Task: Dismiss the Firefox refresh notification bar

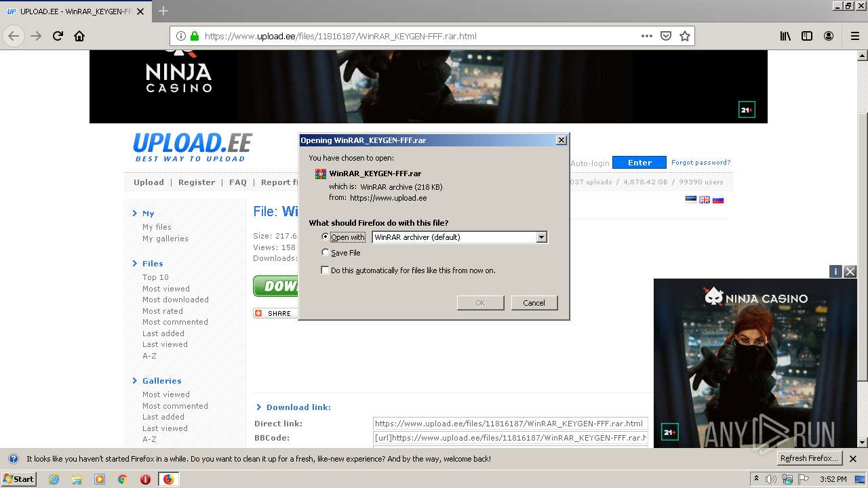Action: (853, 459)
